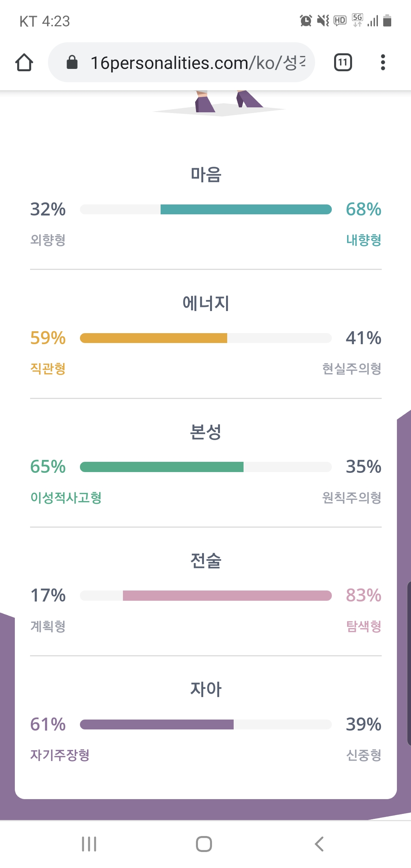Image resolution: width=411 pixels, height=868 pixels.
Task: Open recent apps navigation button
Action: coord(89,844)
